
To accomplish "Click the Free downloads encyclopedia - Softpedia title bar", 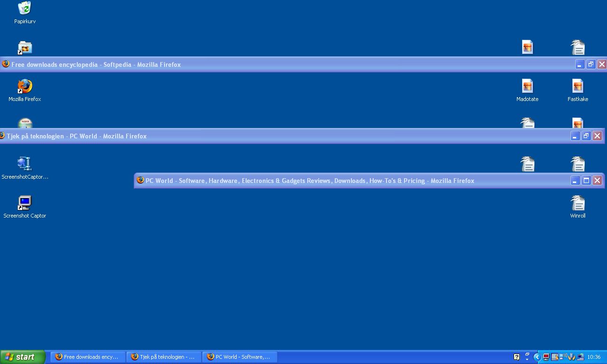I will (x=303, y=64).
